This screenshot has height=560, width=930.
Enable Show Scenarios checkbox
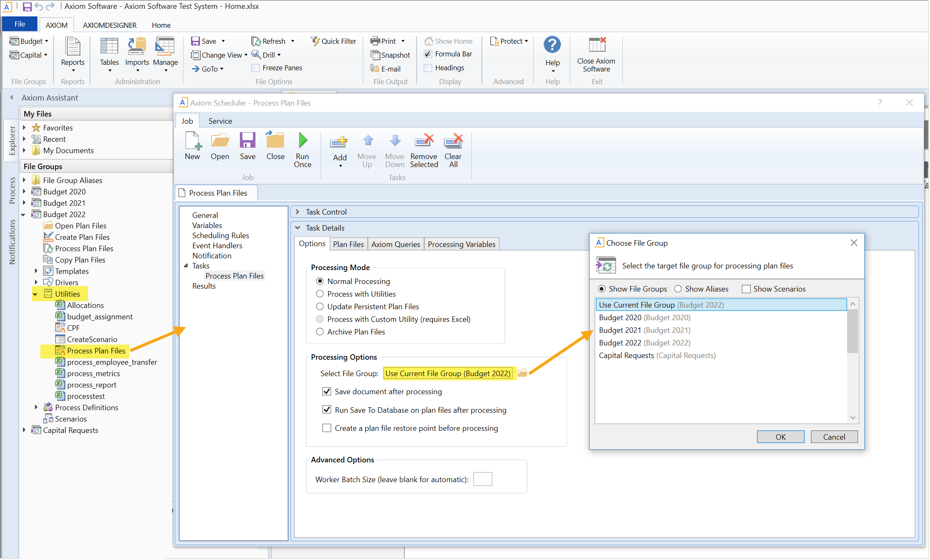tap(746, 289)
